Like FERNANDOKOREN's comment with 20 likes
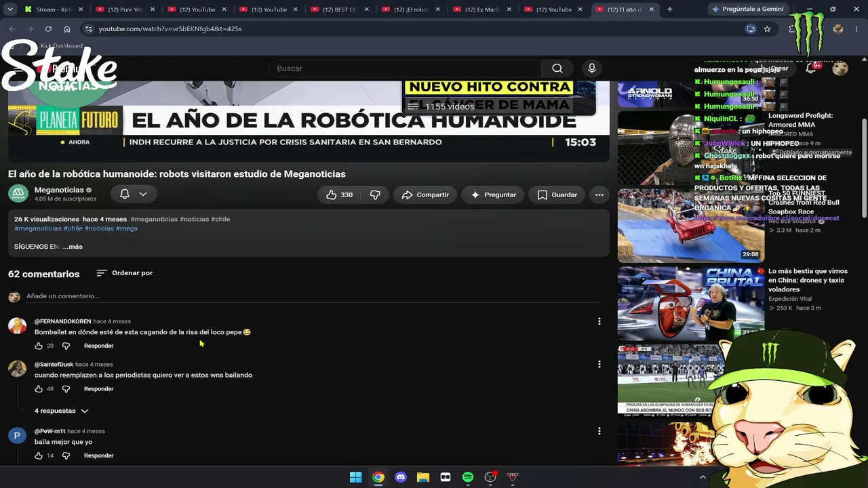The height and width of the screenshot is (488, 868). coord(39,346)
